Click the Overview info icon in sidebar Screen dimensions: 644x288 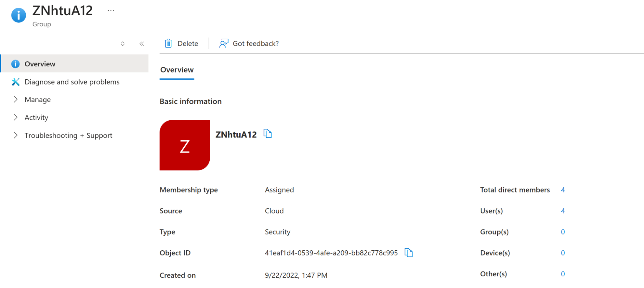click(15, 64)
